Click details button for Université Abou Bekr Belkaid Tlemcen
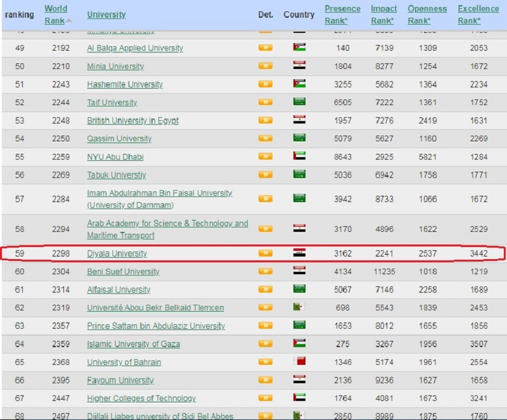507x420 pixels. pos(266,307)
